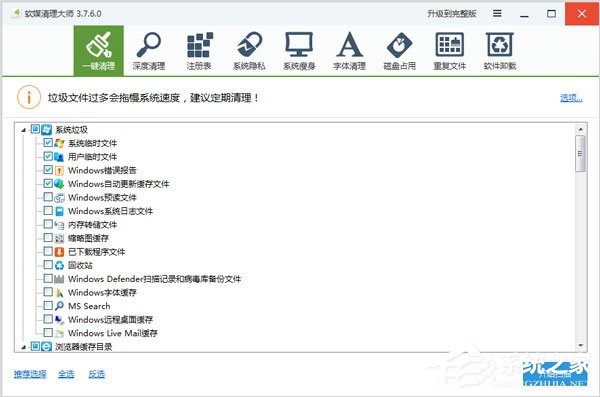
Task: Collapse the 浏览器缓存目录 tree node arrow
Action: 23,347
